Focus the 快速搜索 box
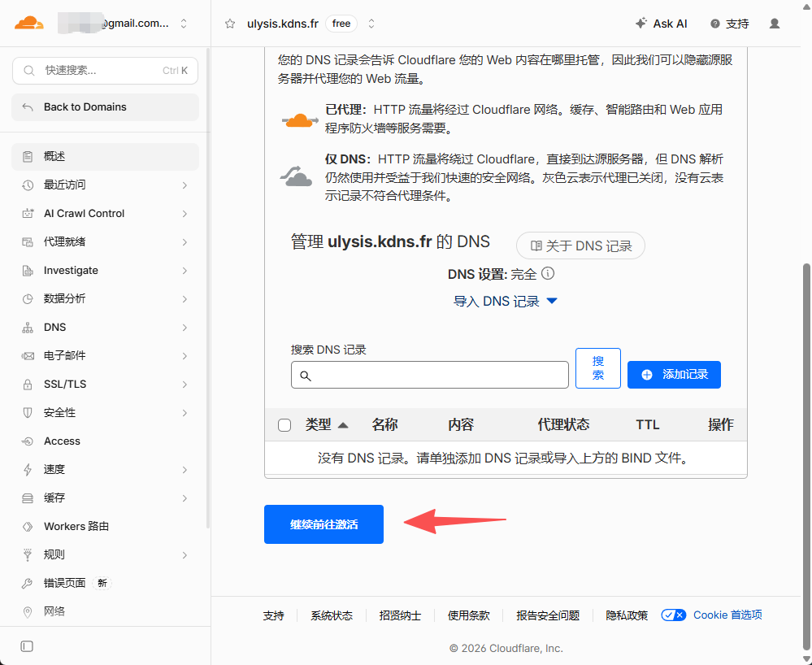Viewport: 812px width, 665px height. (105, 71)
